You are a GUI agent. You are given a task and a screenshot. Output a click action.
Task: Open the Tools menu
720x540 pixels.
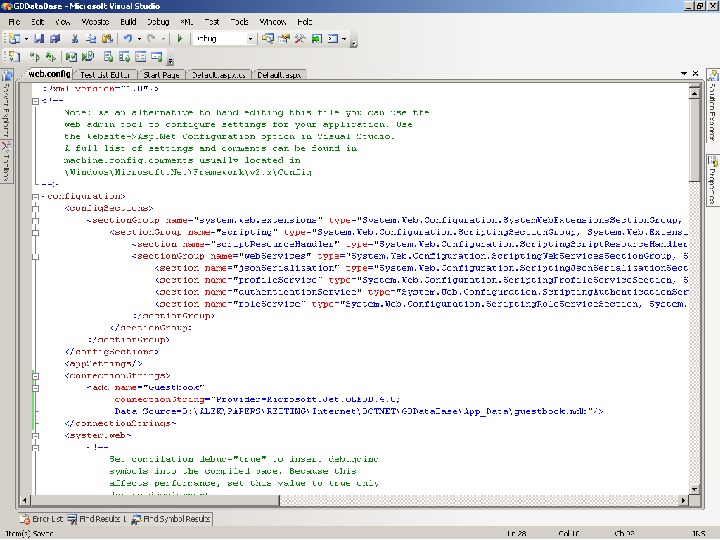240,21
